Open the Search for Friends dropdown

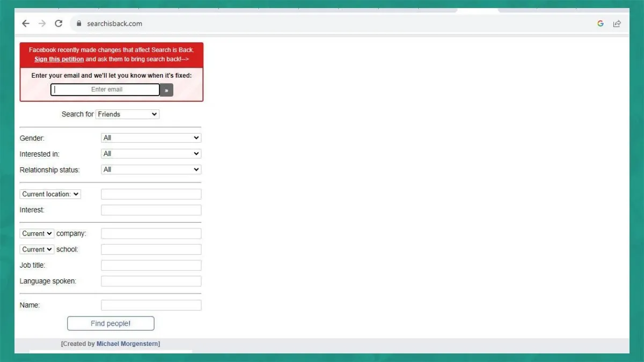tap(127, 114)
